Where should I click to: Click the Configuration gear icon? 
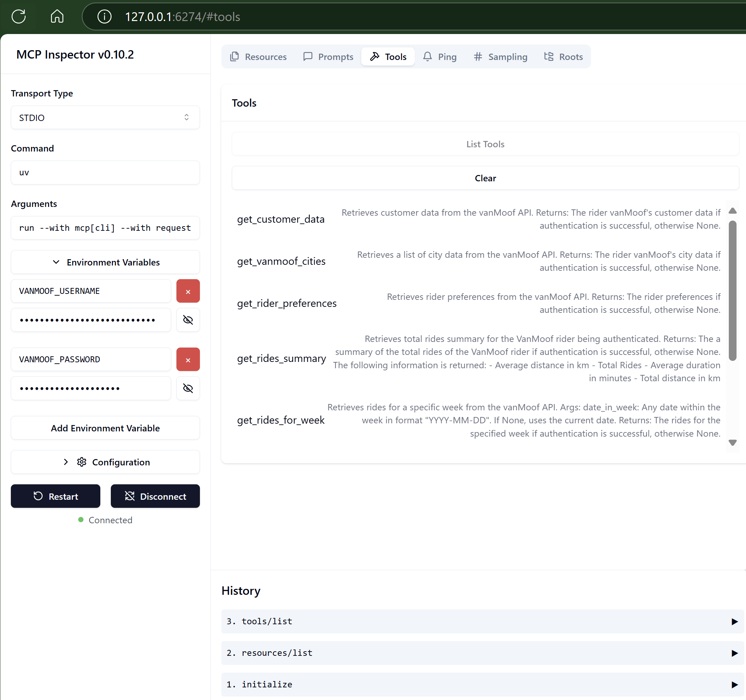81,462
